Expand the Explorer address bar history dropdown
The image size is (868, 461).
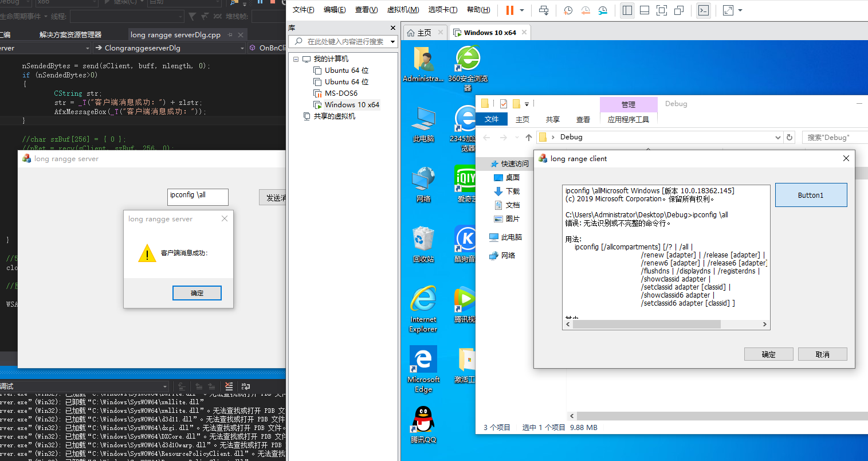tap(777, 138)
